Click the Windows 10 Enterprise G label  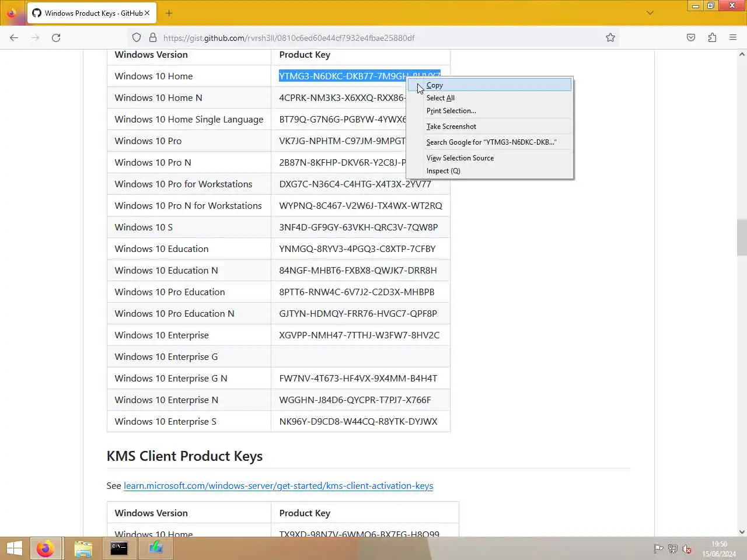[166, 356]
